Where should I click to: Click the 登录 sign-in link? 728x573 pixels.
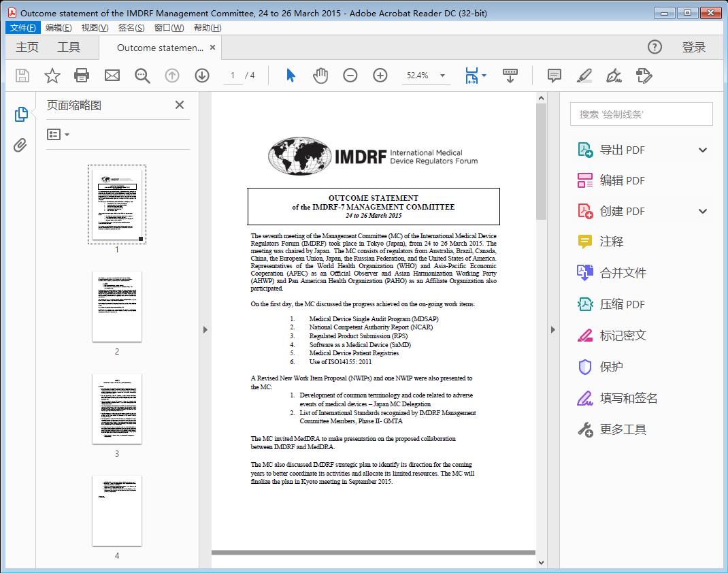click(694, 48)
